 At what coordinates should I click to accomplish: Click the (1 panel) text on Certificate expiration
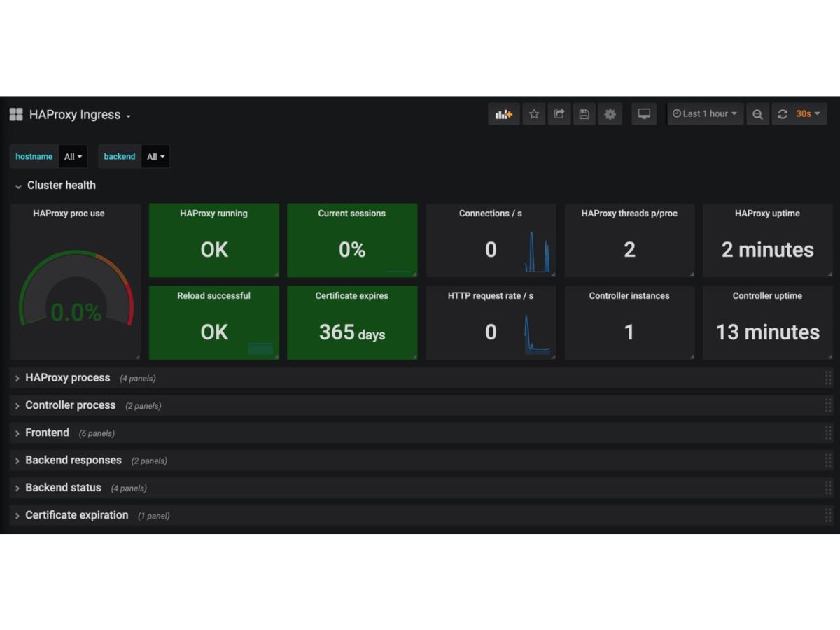point(154,516)
